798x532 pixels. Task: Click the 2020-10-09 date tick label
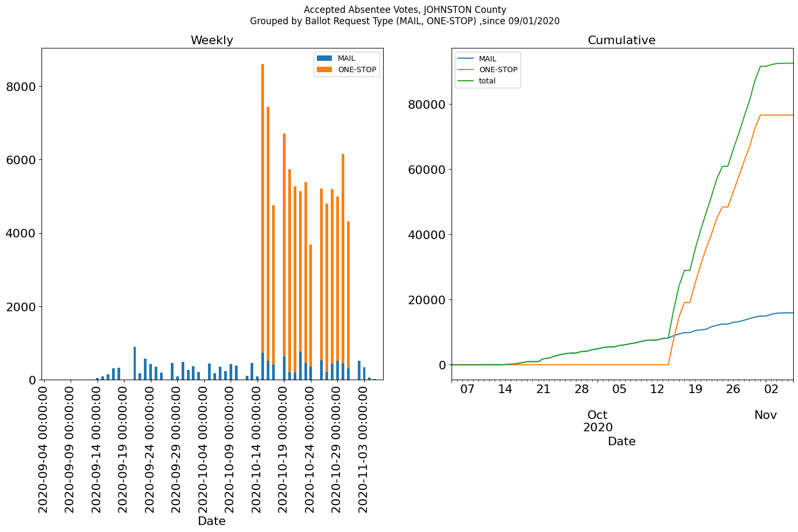(x=230, y=449)
